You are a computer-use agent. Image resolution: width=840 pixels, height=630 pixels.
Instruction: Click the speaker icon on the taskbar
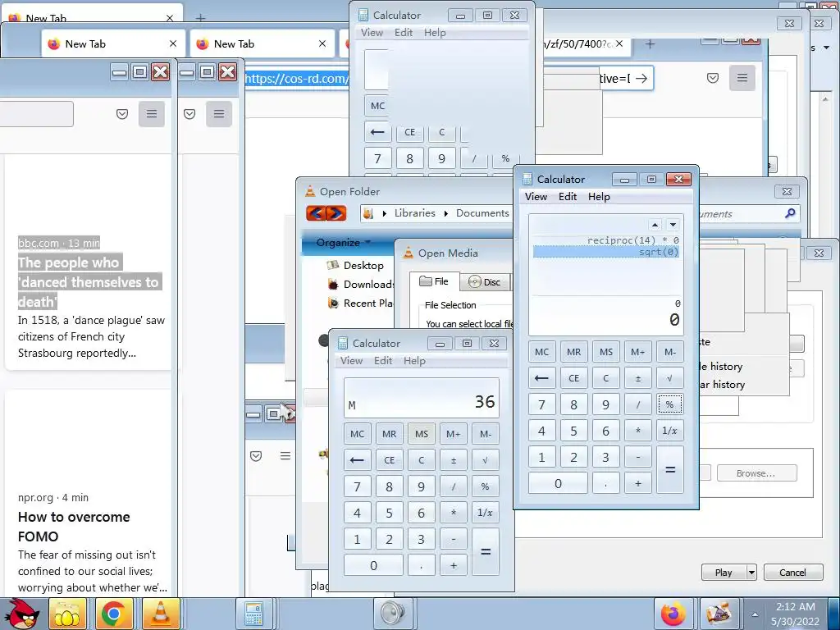[393, 614]
